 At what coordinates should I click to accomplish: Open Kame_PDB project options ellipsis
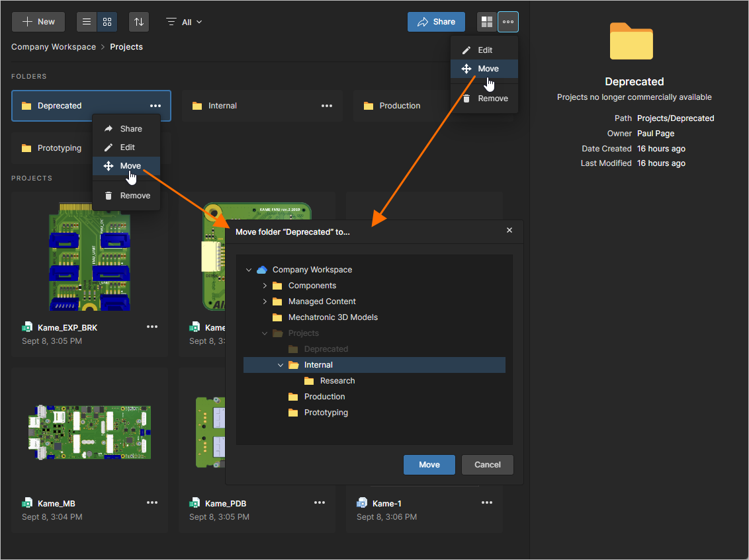tap(320, 502)
